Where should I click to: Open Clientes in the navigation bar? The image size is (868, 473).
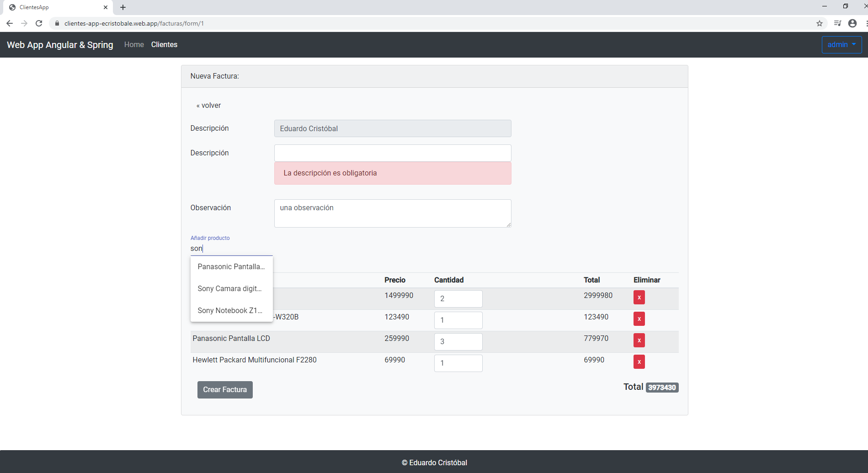[x=164, y=45]
